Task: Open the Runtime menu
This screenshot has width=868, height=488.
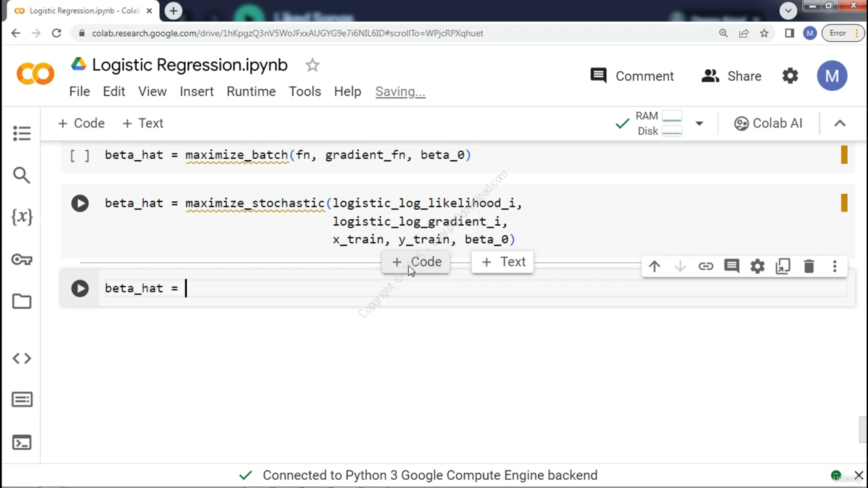Action: 251,91
